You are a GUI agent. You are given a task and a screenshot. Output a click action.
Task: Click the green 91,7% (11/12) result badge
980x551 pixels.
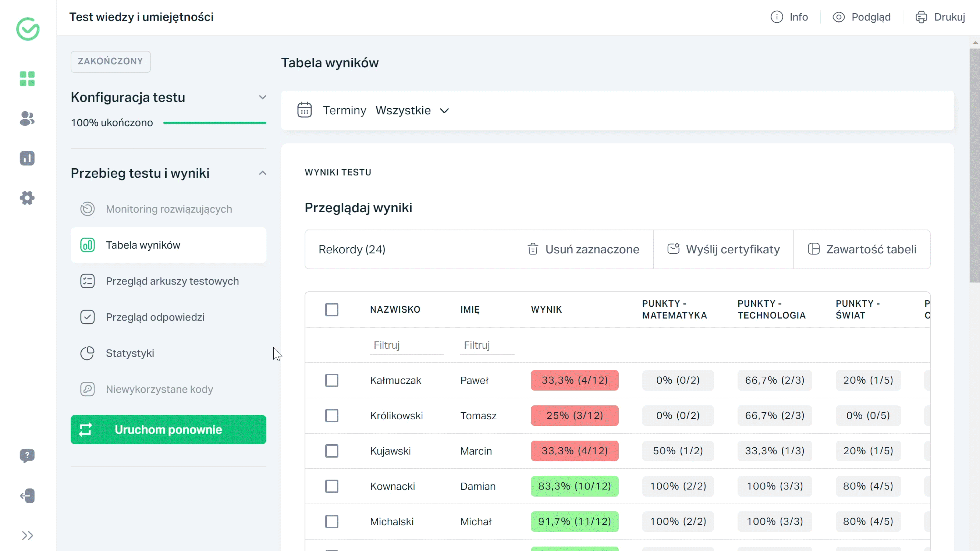tap(574, 522)
